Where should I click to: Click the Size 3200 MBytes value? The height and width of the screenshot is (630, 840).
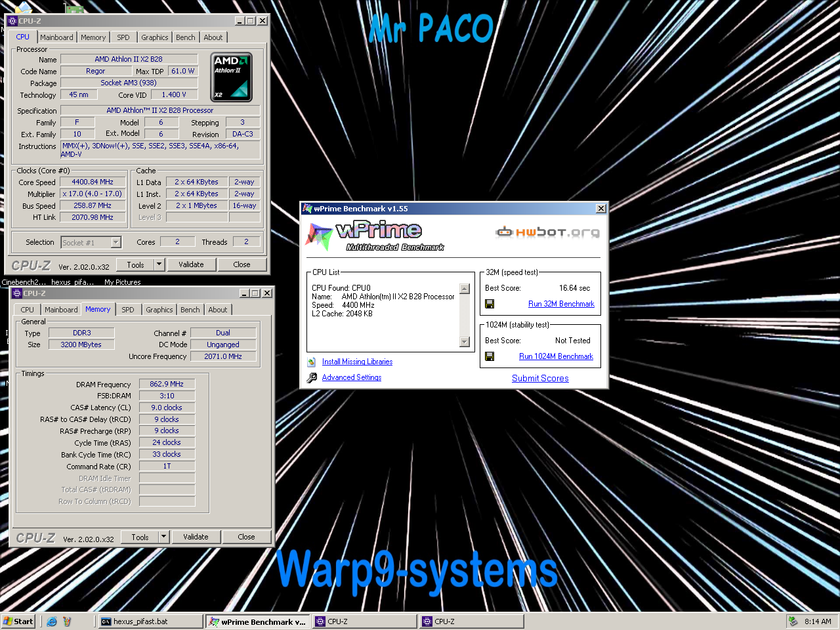pos(81,345)
